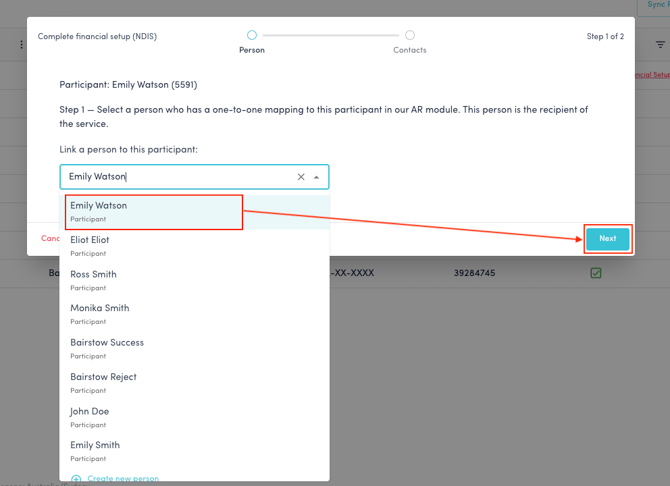This screenshot has width=670, height=486.
Task: Clear the Emily Watson search text
Action: click(x=301, y=177)
